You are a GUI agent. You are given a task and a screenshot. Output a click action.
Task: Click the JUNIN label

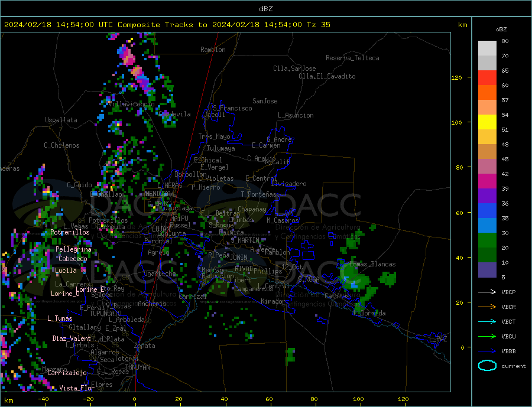[x=239, y=258]
